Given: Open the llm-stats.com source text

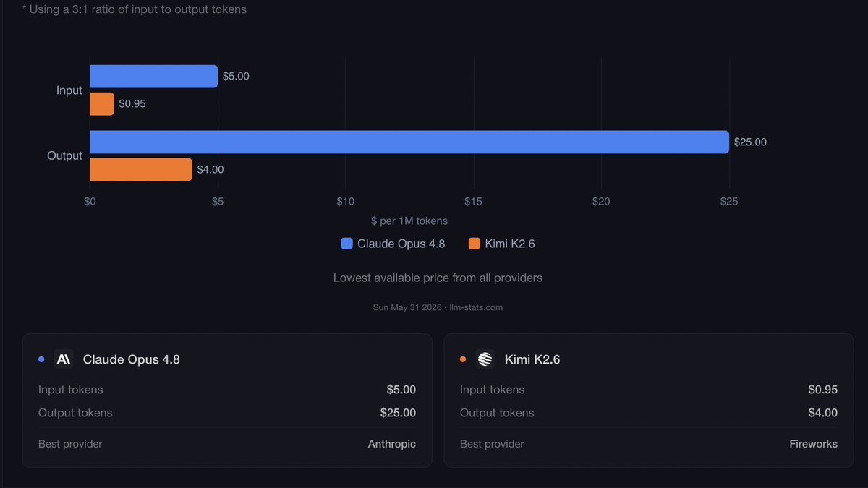Looking at the screenshot, I should 476,307.
